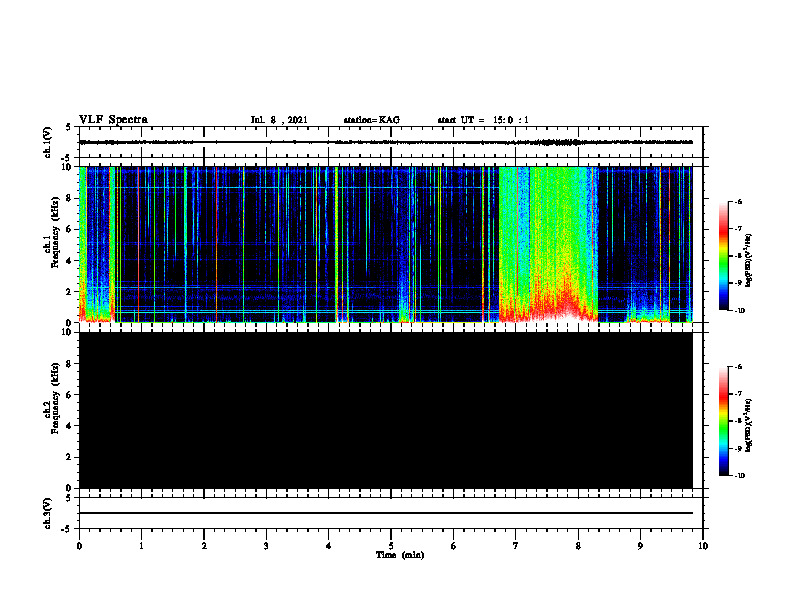Click the "4" frequency tick of ch.2 spectrogram
Image resolution: width=792 pixels, height=612 pixels.
[69, 426]
